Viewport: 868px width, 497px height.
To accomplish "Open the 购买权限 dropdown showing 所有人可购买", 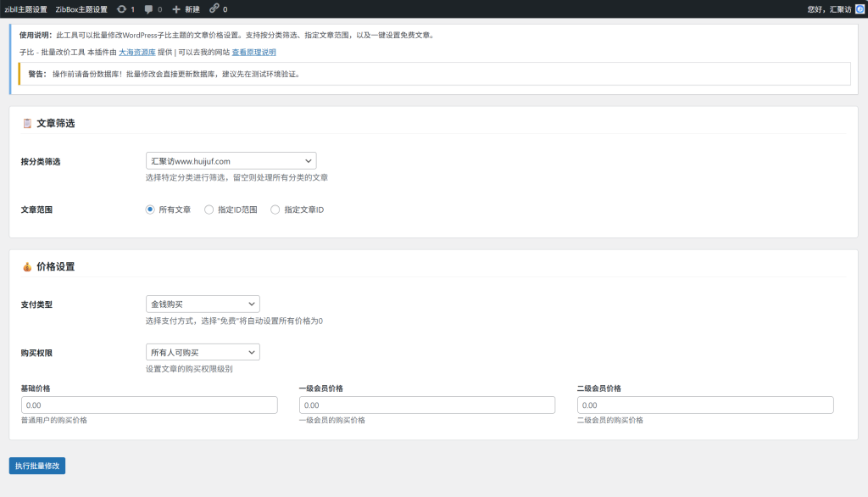I will [x=203, y=352].
